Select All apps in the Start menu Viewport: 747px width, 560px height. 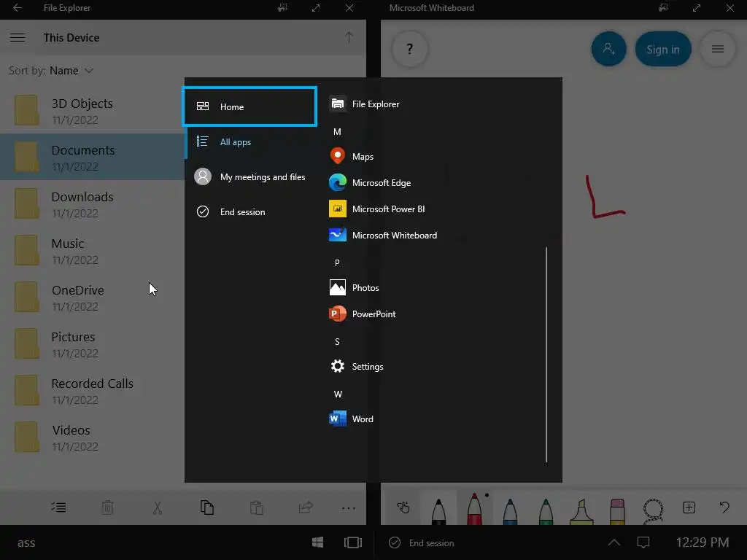click(249, 142)
